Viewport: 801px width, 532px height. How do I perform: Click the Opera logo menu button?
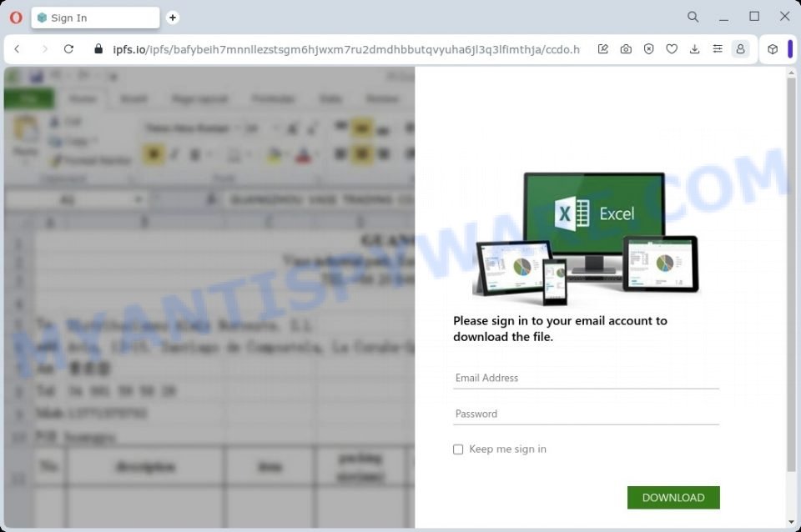click(16, 18)
